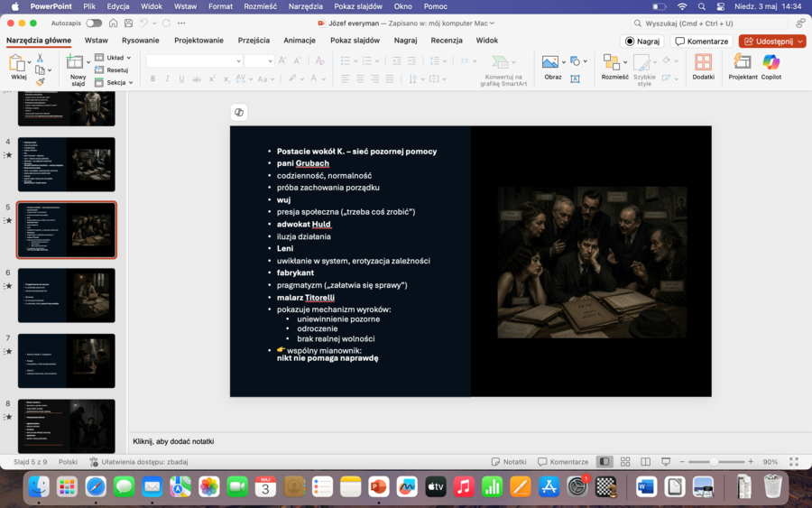Open the Układ layout dropdown
This screenshot has height=508, width=812.
pyautogui.click(x=114, y=58)
